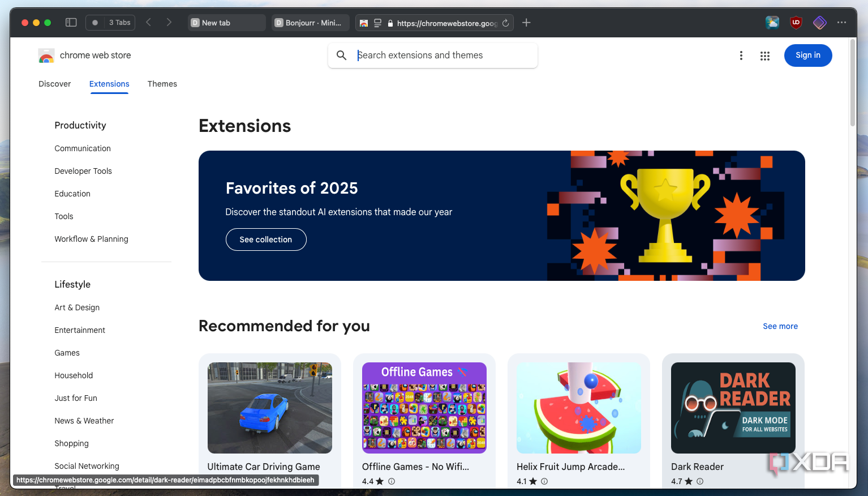This screenshot has height=496, width=868.
Task: Open the weather extension icon
Action: coord(772,23)
